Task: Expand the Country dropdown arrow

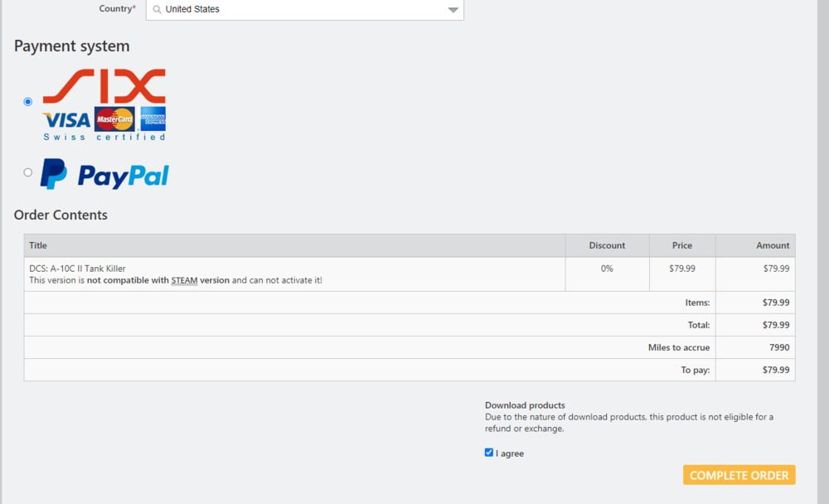Action: pos(453,10)
